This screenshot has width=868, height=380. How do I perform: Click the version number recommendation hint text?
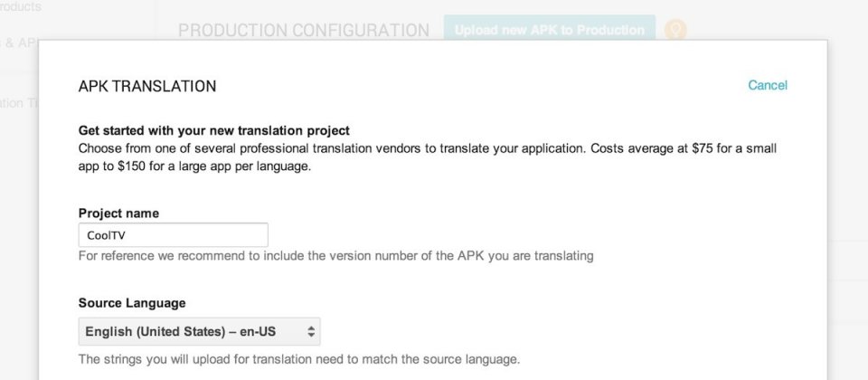(x=336, y=256)
